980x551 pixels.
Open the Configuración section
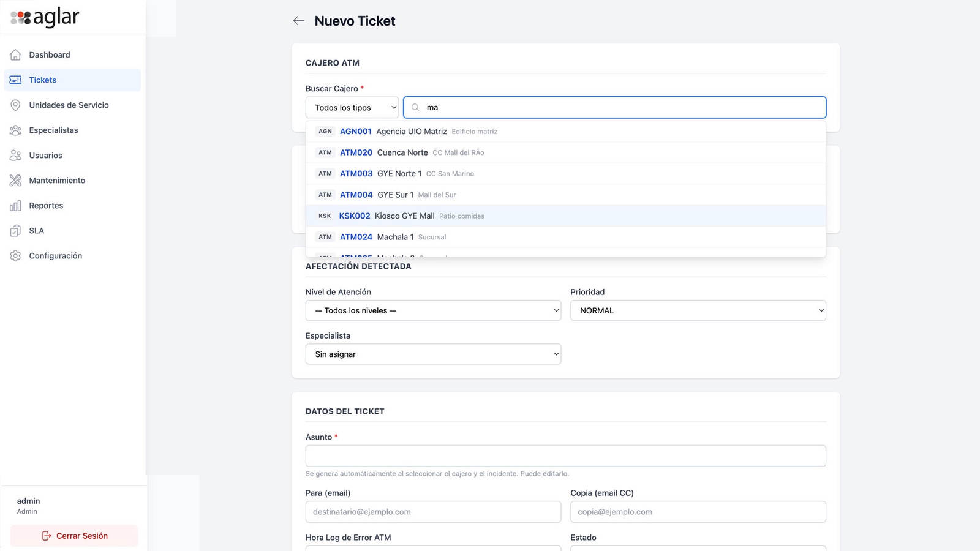click(x=72, y=256)
